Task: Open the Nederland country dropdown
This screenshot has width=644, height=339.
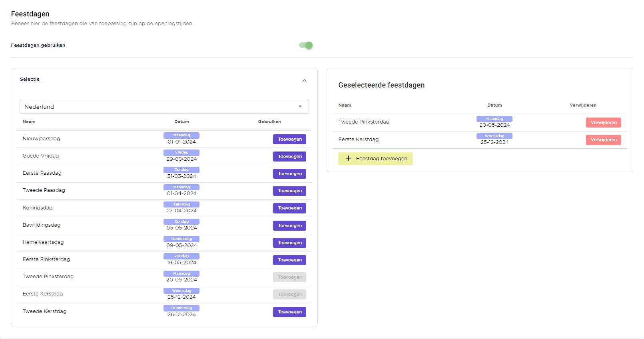Action: pyautogui.click(x=164, y=107)
